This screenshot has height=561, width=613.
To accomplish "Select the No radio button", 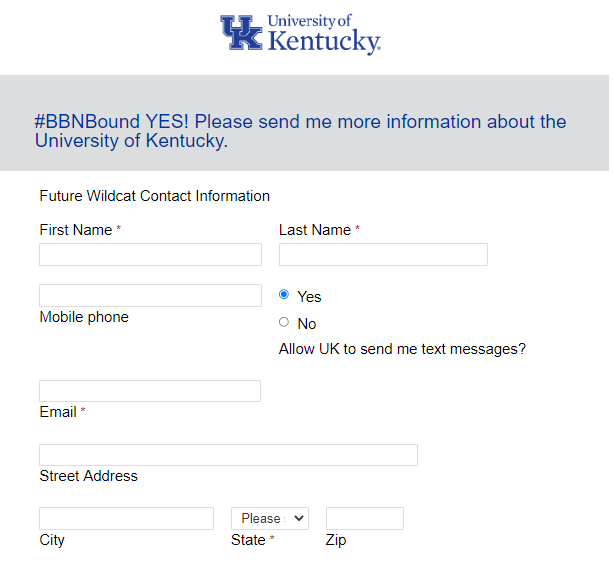I will tap(284, 322).
